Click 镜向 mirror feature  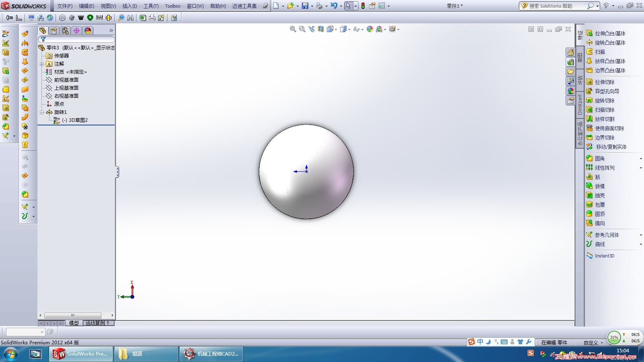(596, 223)
